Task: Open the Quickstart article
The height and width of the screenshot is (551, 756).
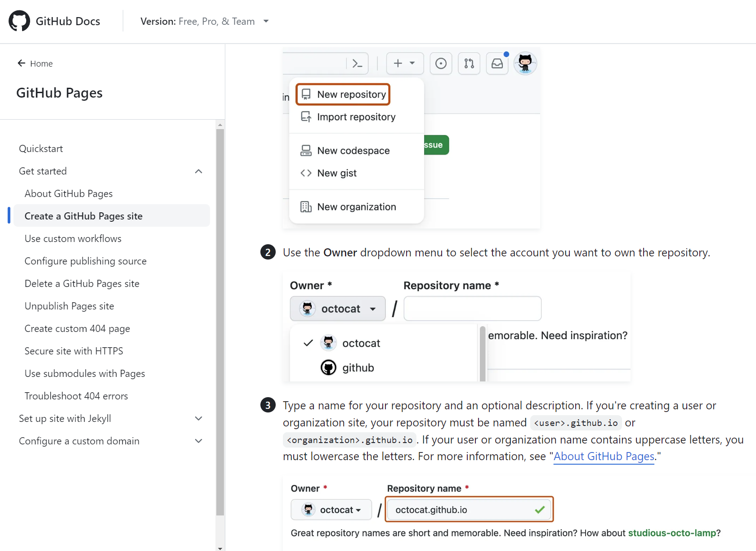Action: click(41, 149)
